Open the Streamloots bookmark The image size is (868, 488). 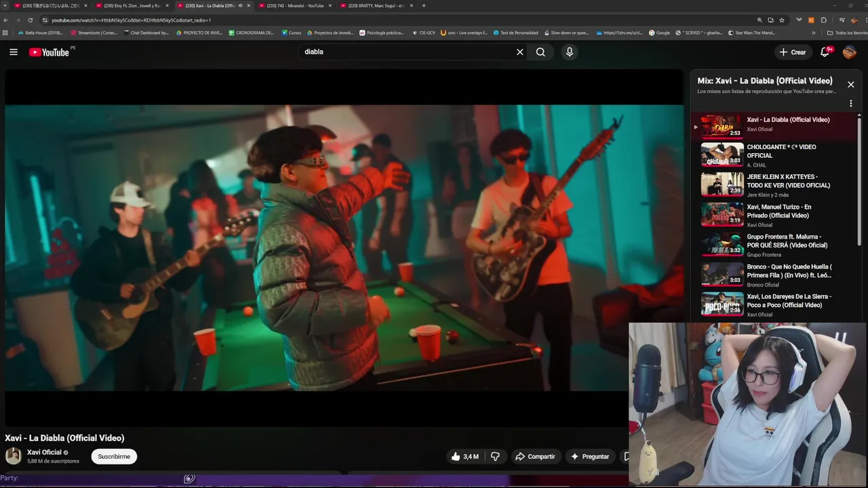[x=94, y=33]
